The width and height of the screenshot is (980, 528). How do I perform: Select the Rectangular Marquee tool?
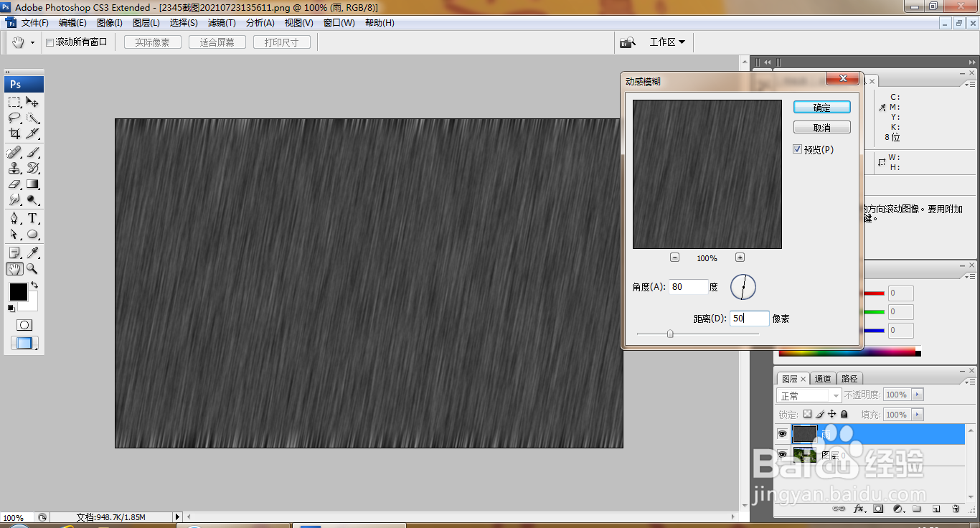click(14, 102)
